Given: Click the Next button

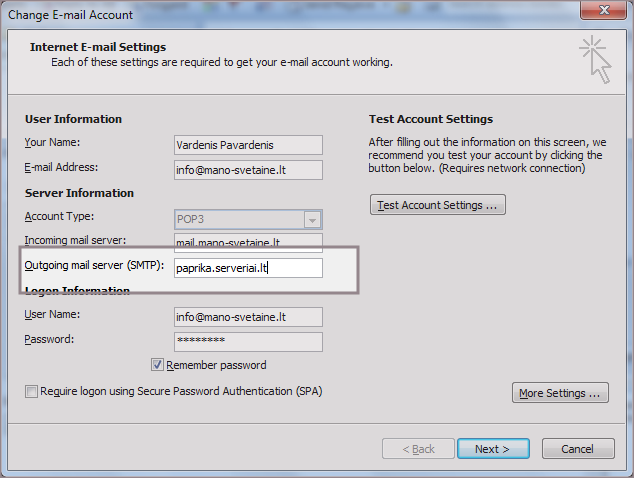Looking at the screenshot, I should pyautogui.click(x=492, y=449).
